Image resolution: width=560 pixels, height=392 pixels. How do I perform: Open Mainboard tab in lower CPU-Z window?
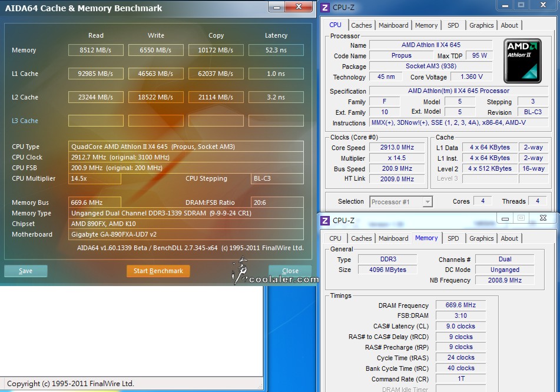[x=393, y=238]
